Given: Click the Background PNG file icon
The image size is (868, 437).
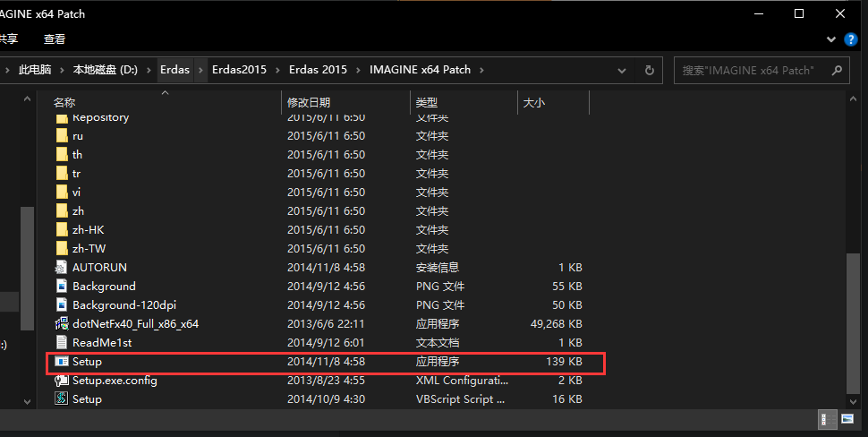Looking at the screenshot, I should (x=62, y=287).
